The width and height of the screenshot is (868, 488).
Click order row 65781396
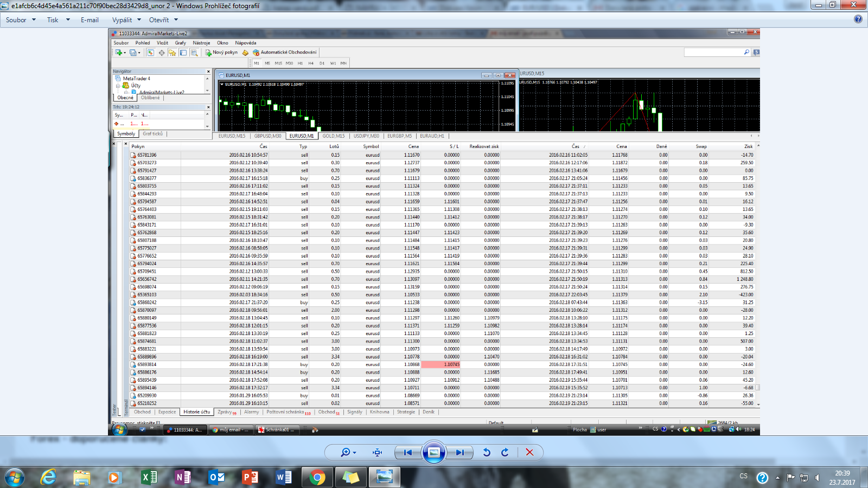(442, 155)
